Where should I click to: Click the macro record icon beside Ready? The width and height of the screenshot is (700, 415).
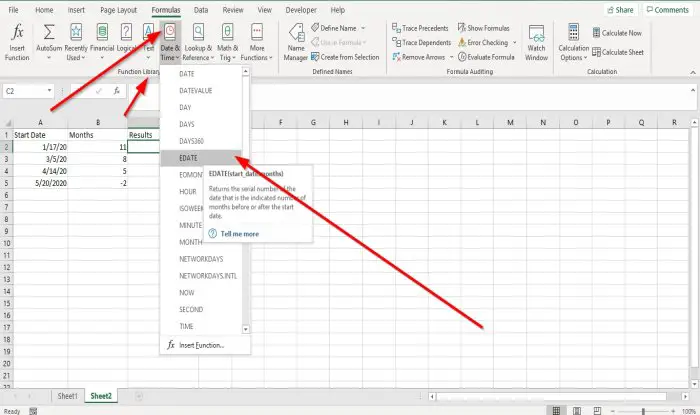33,411
